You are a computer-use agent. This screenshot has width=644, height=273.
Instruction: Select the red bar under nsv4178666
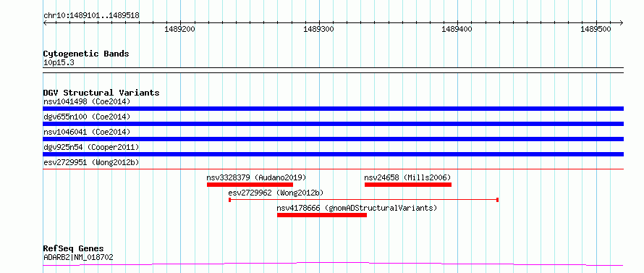(x=322, y=215)
